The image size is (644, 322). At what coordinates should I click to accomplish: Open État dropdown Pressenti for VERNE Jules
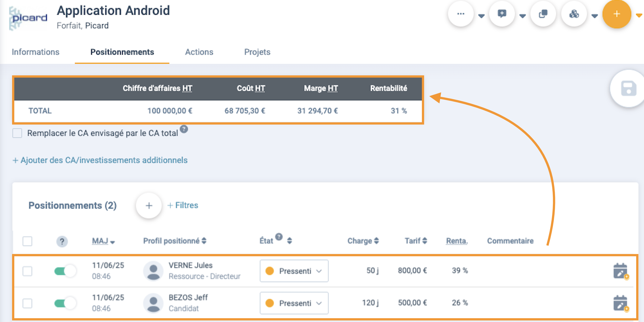tap(294, 271)
